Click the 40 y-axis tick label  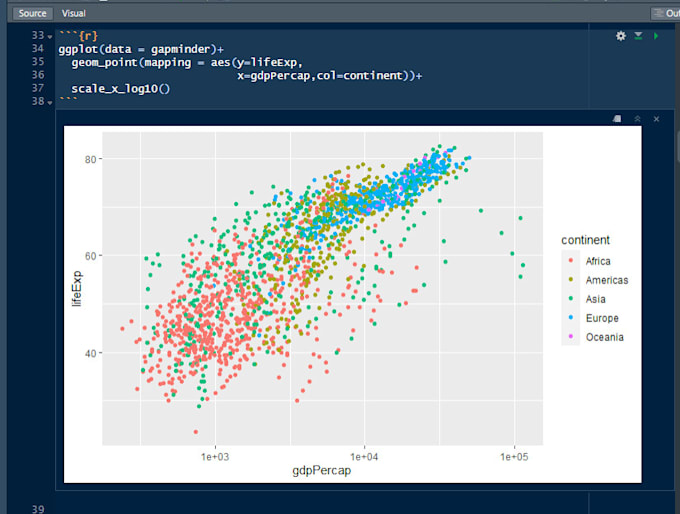click(x=90, y=354)
